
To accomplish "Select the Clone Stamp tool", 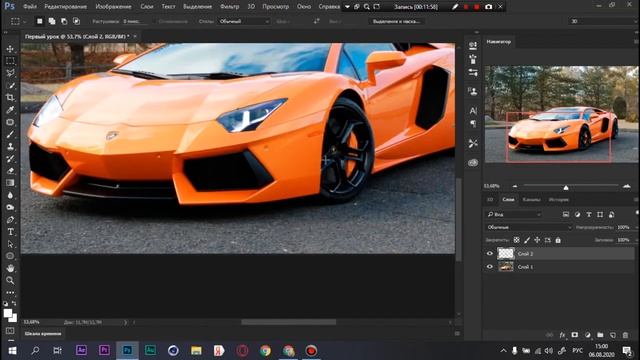I will click(x=10, y=147).
